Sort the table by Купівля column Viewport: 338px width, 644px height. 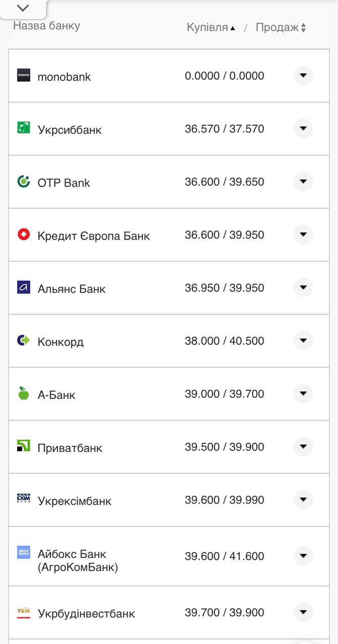[x=211, y=28]
